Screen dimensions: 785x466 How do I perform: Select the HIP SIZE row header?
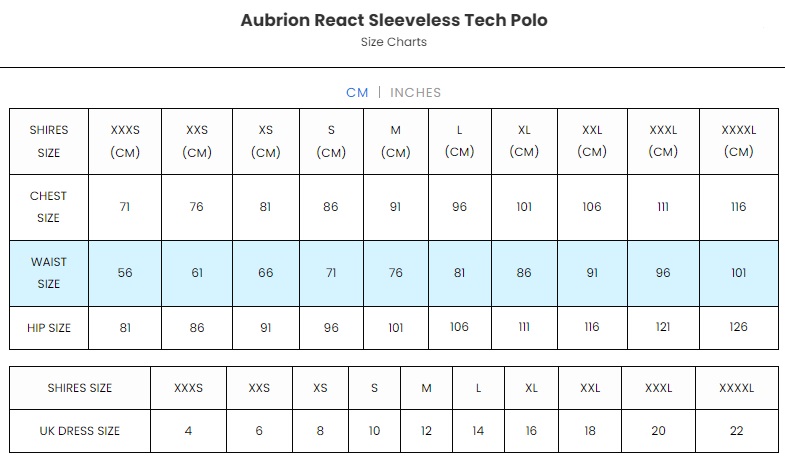pos(49,328)
